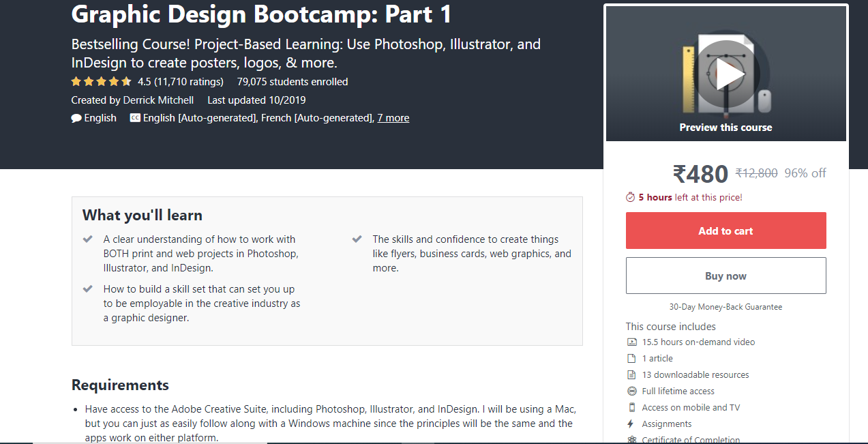Click '79,075 students enrolled' text
868x444 pixels.
(293, 82)
